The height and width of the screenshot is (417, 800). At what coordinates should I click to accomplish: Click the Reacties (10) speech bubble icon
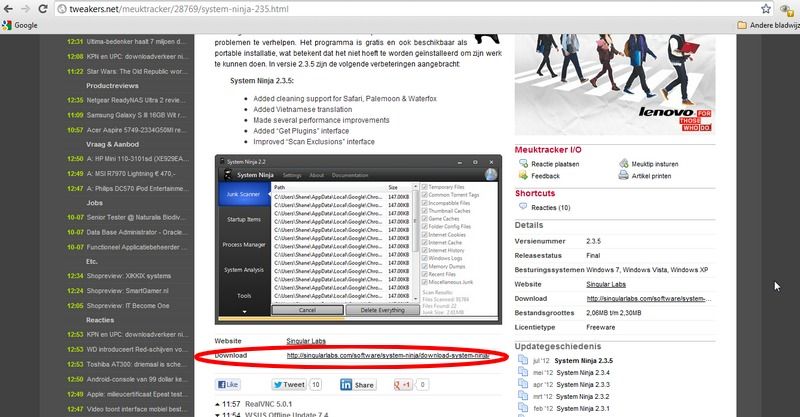click(523, 205)
